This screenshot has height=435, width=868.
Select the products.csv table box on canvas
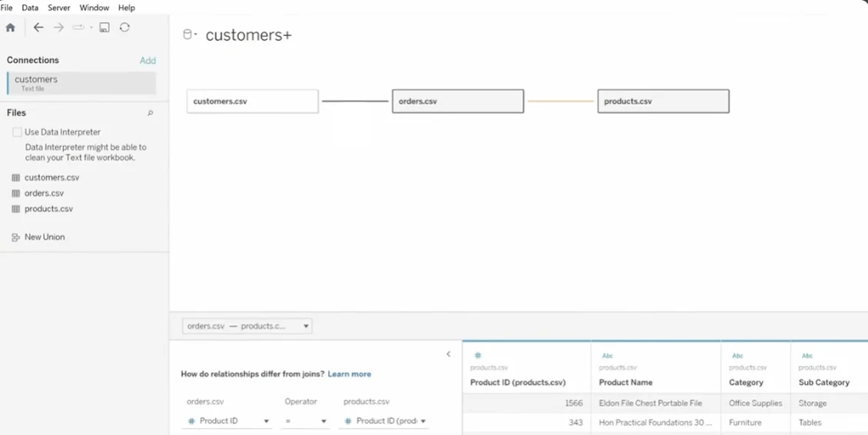pyautogui.click(x=663, y=101)
